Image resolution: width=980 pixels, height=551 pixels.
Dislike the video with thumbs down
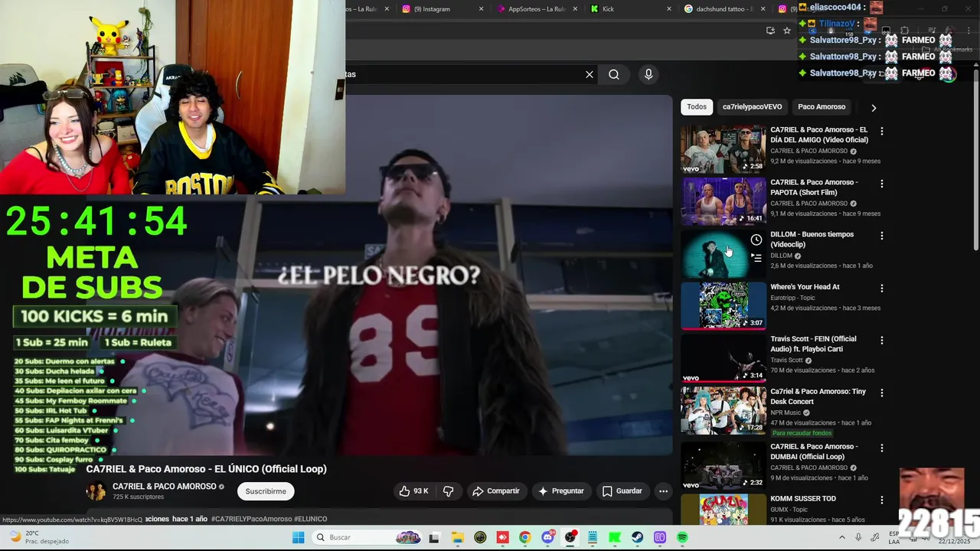tap(449, 491)
